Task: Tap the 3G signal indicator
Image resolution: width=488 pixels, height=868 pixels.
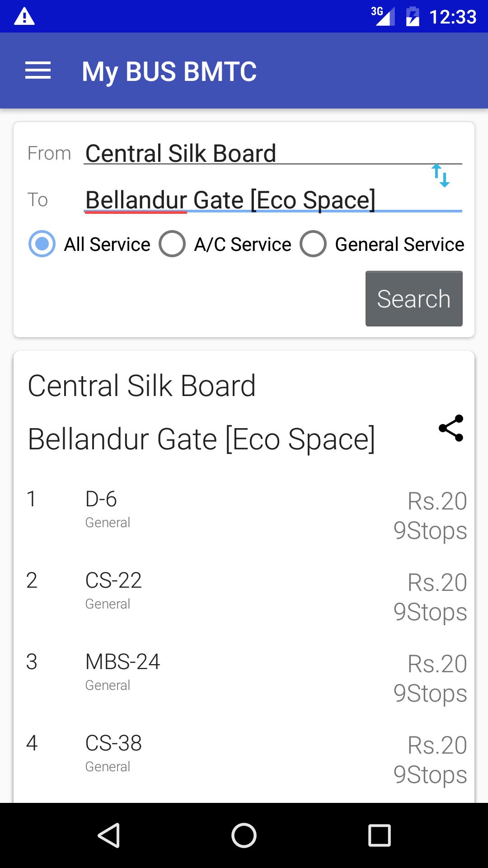Action: pos(382,16)
